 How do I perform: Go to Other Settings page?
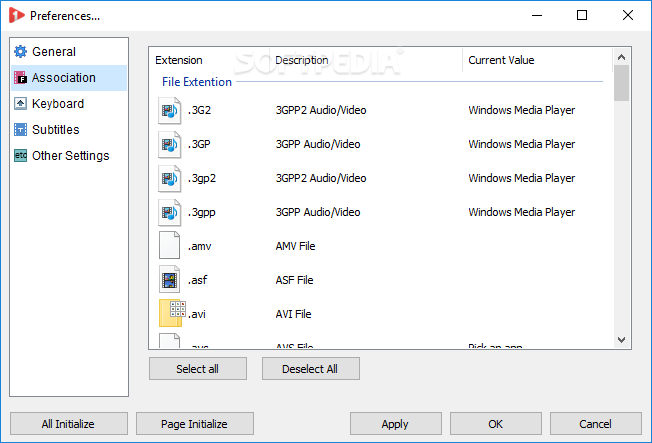pos(69,156)
